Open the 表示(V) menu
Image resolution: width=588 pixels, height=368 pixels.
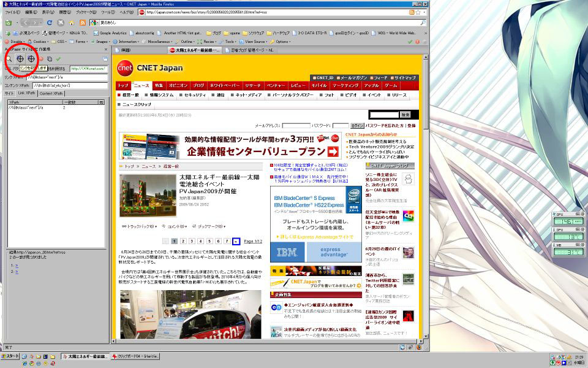point(48,12)
